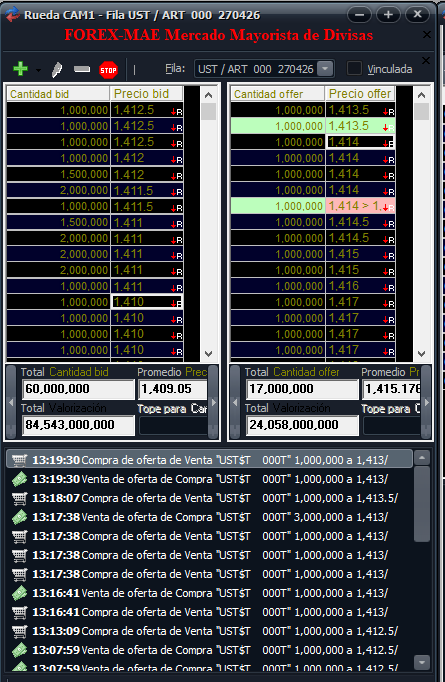Click the offer Promedio field 1,415.176
This screenshot has height=682, width=445.
point(392,389)
